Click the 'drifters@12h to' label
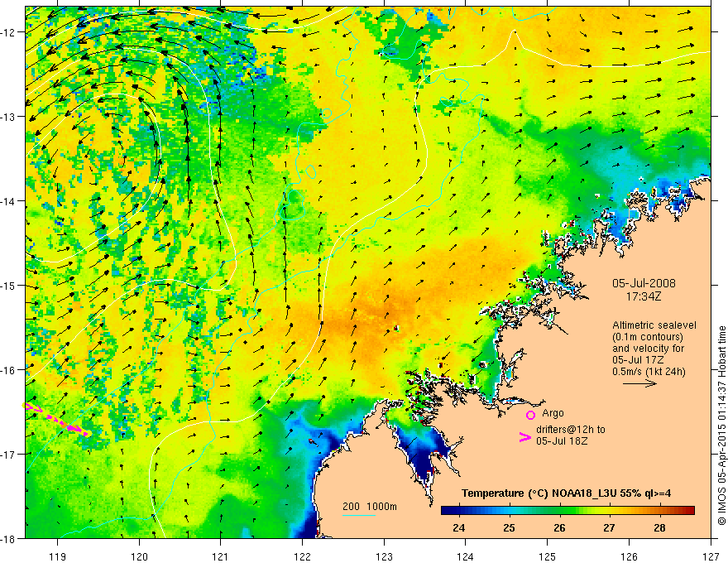728x563 pixels. 571,429
